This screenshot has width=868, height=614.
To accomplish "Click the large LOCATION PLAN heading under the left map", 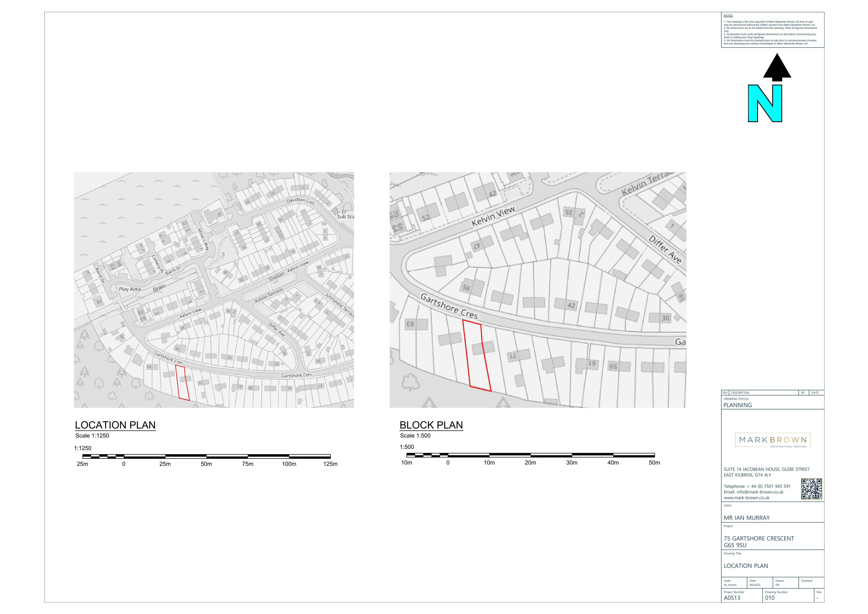I will [x=115, y=425].
